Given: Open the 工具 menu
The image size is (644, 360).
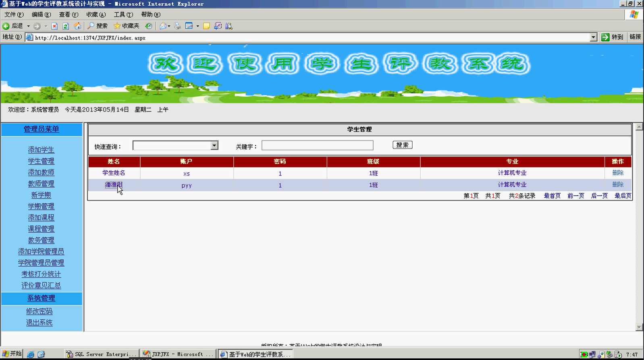Looking at the screenshot, I should (123, 14).
